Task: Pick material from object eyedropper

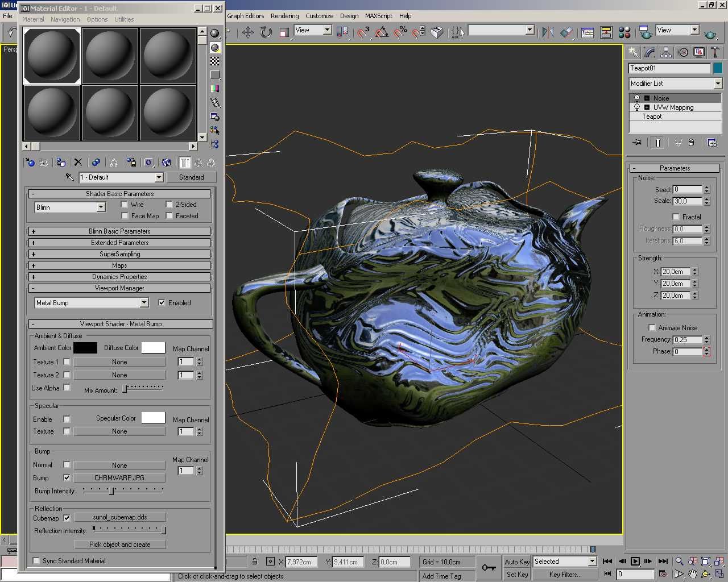Action: click(x=70, y=177)
